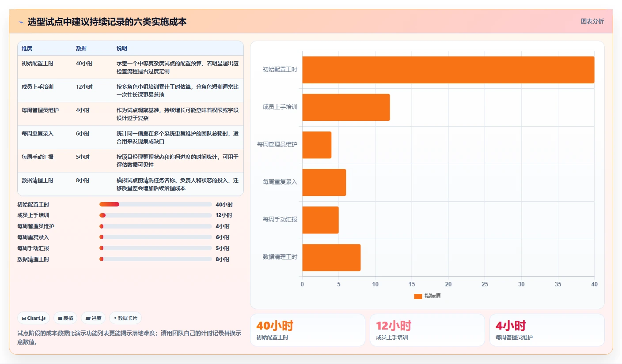Click the 25 tick on the x-axis
The height and width of the screenshot is (364, 622).
(485, 284)
